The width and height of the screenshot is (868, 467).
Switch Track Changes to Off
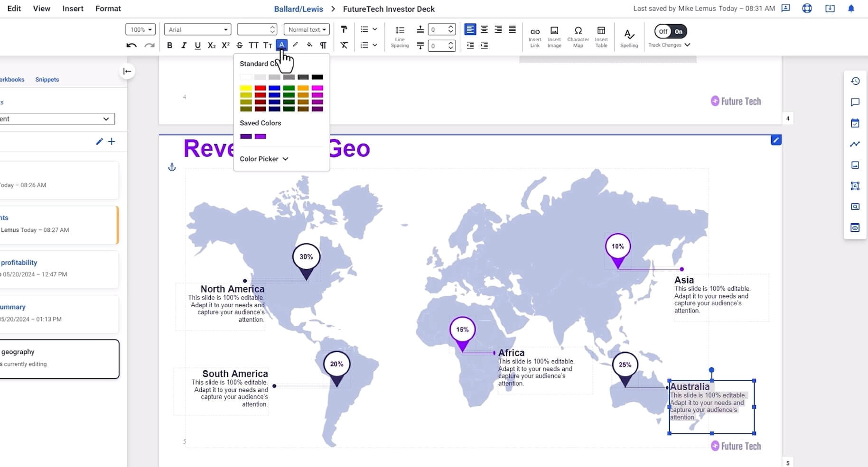[x=663, y=32]
